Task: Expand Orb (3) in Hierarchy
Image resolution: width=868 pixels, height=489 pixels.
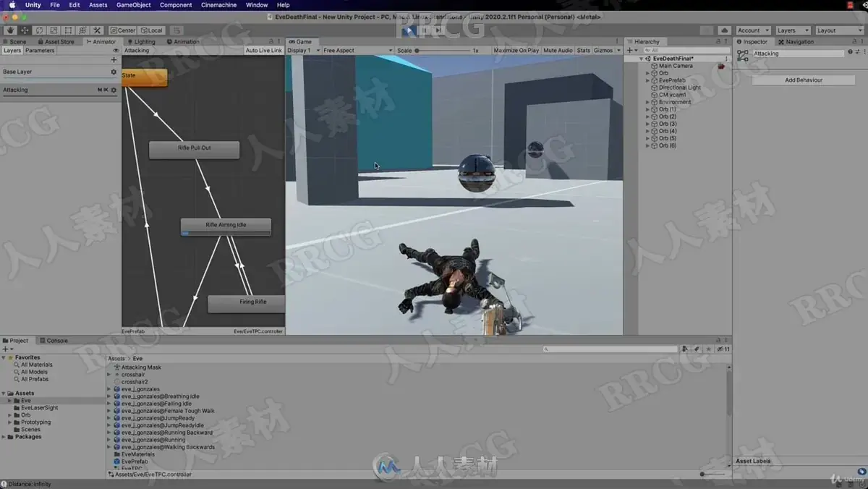Action: (648, 124)
